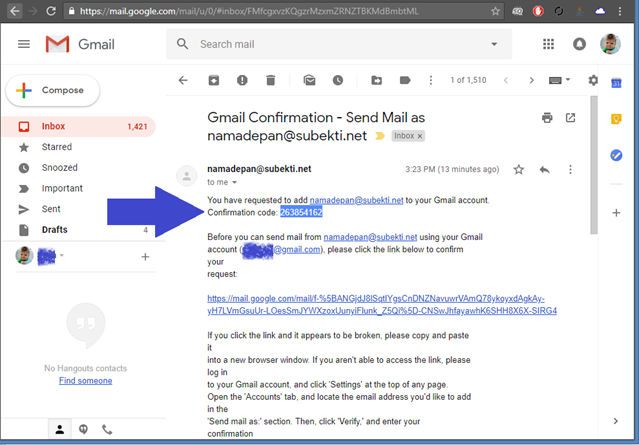Open the long mail.google.com confirmation link
The image size is (639, 445).
[x=382, y=304]
